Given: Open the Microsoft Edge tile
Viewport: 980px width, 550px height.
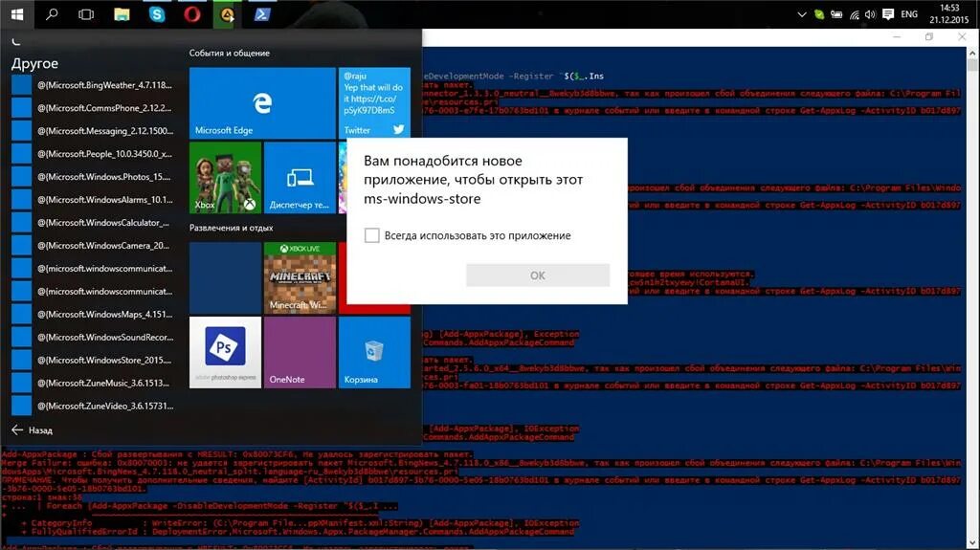Looking at the screenshot, I should [262, 103].
